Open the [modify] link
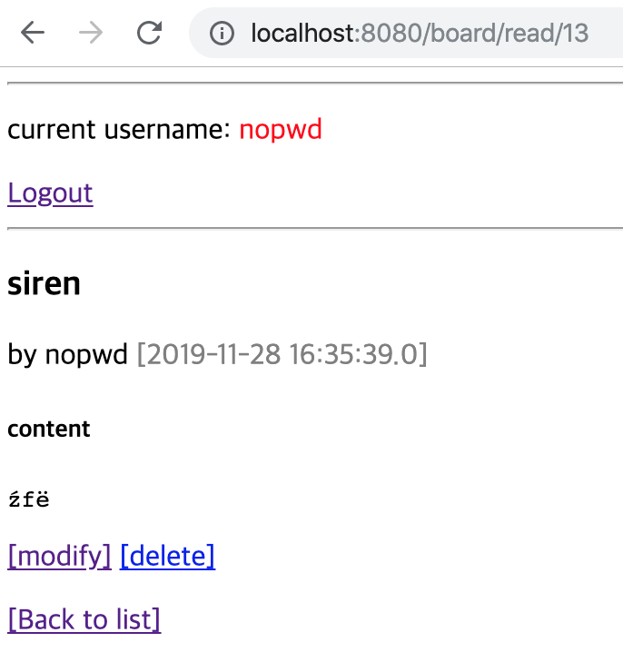623x672 pixels. (x=59, y=555)
